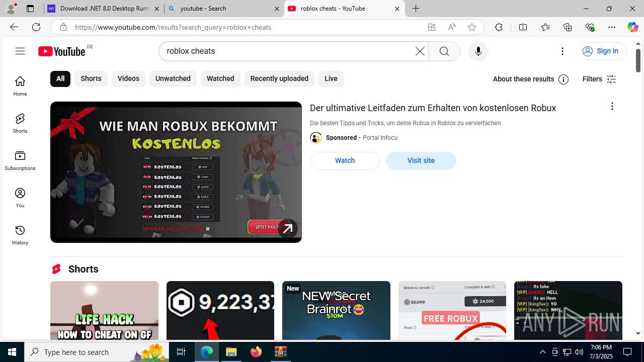Open the Edge profile avatar
Screen dimensions: 644x362
tap(11, 9)
